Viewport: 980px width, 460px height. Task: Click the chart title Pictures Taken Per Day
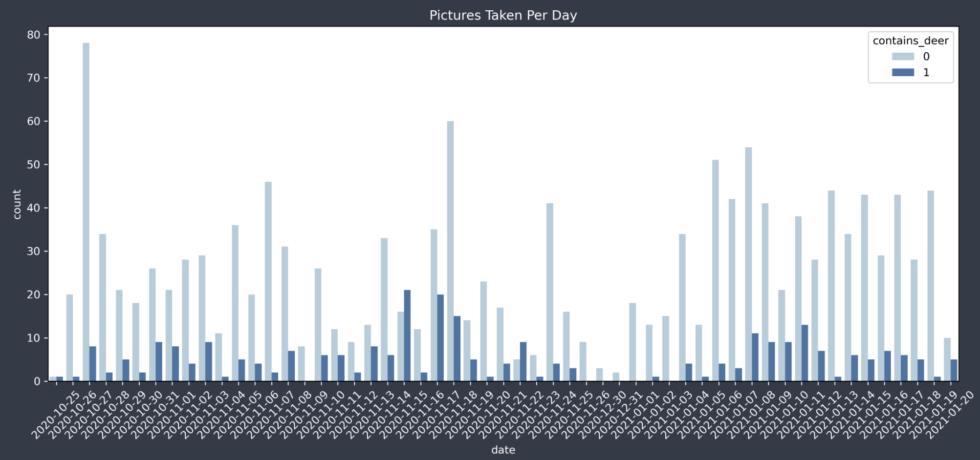tap(503, 15)
